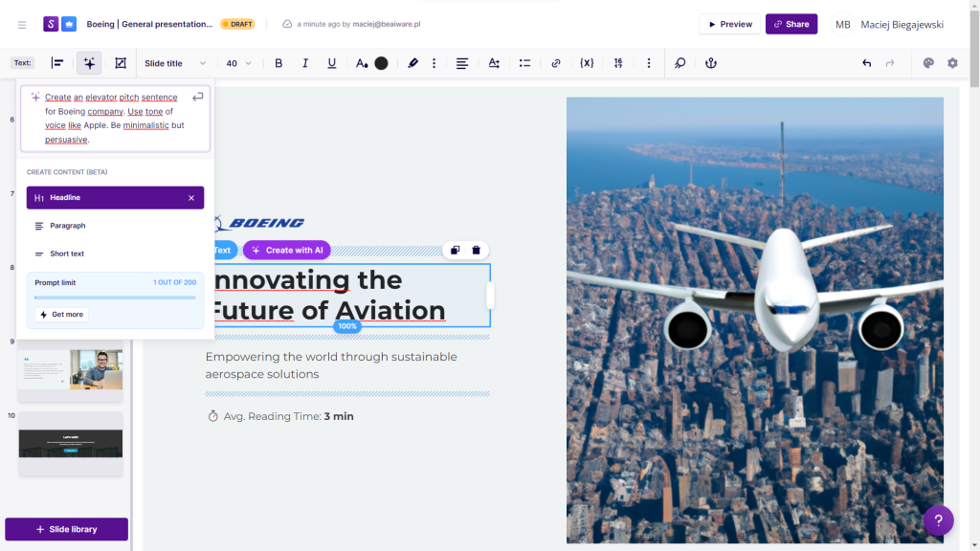Click the anchor icon in toolbar
This screenshot has height=551, width=980.
pyautogui.click(x=710, y=63)
